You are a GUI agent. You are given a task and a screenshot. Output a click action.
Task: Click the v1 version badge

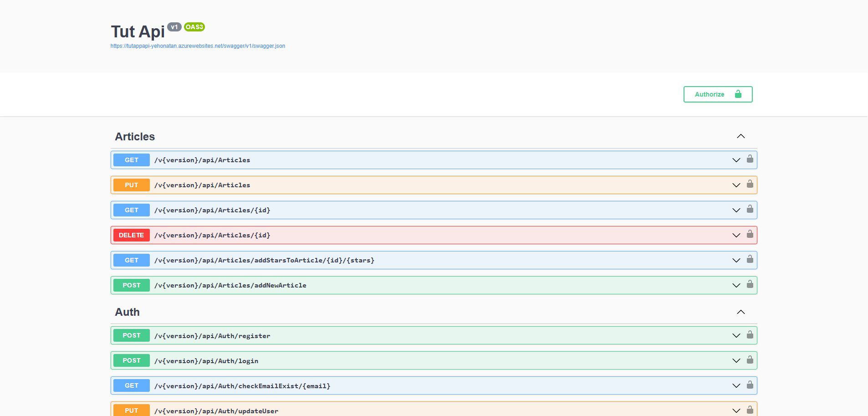174,27
